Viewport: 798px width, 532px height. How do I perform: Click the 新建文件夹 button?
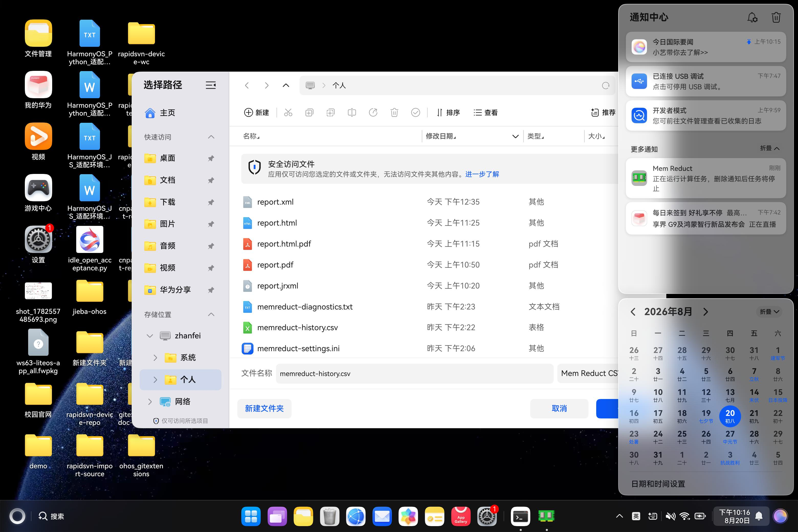(264, 408)
